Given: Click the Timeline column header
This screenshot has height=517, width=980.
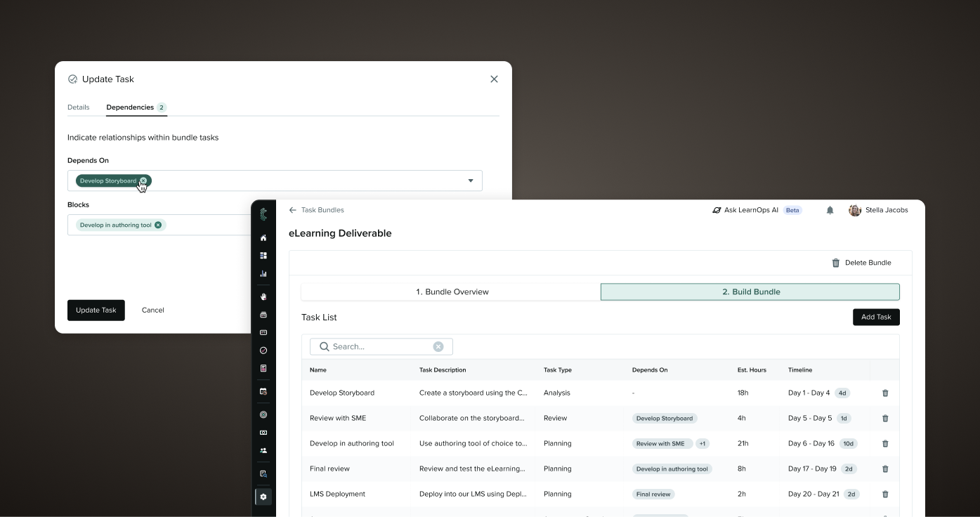Looking at the screenshot, I should [x=800, y=370].
